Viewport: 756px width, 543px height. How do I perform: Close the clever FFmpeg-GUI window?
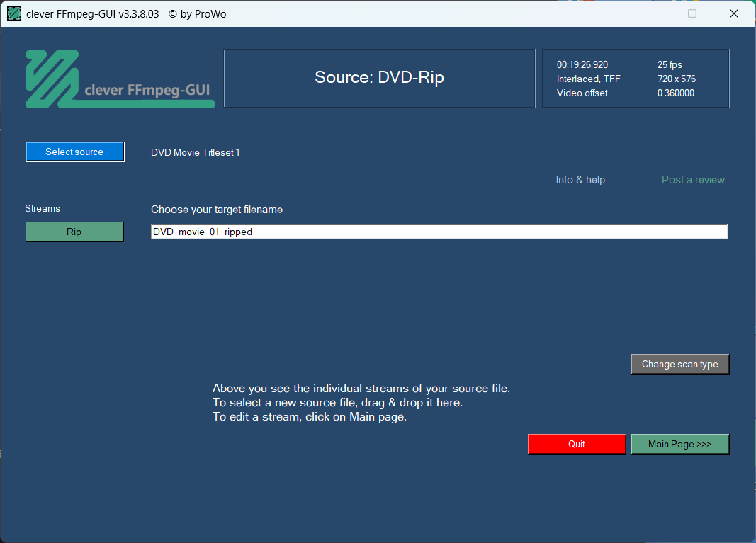click(734, 13)
